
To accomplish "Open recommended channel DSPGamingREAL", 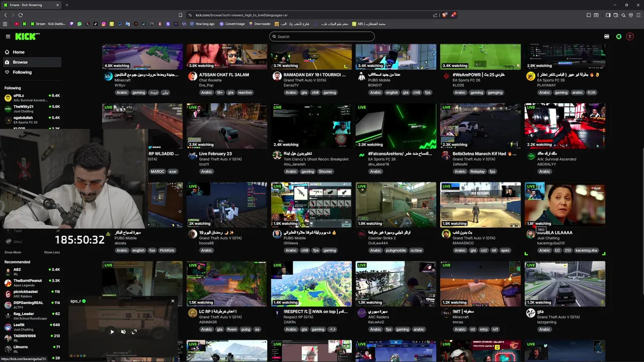I will pyautogui.click(x=32, y=305).
